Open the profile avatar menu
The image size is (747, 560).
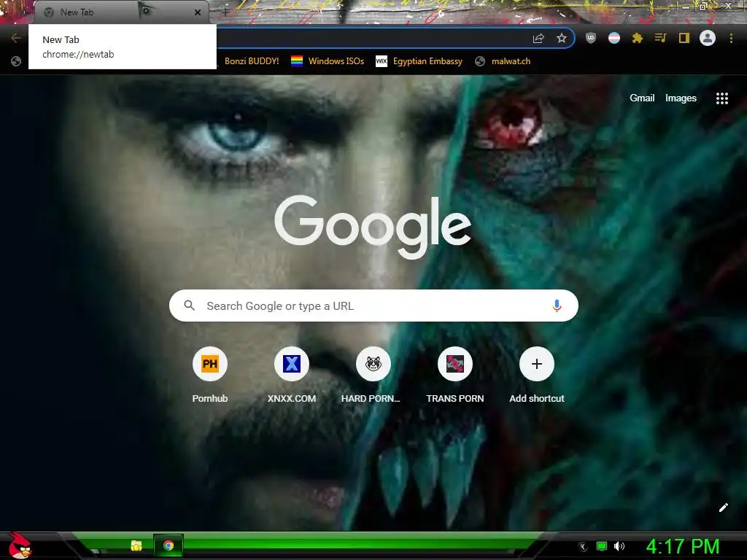tap(708, 38)
